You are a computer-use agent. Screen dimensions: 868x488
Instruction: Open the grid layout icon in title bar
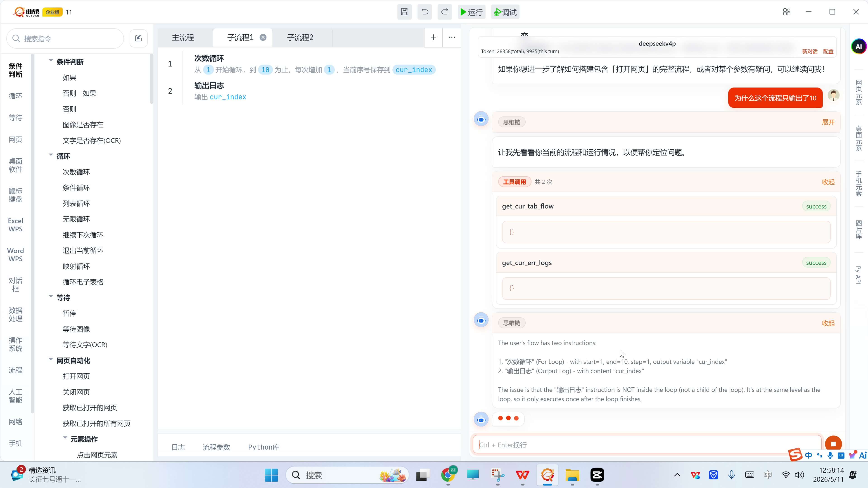click(x=787, y=12)
